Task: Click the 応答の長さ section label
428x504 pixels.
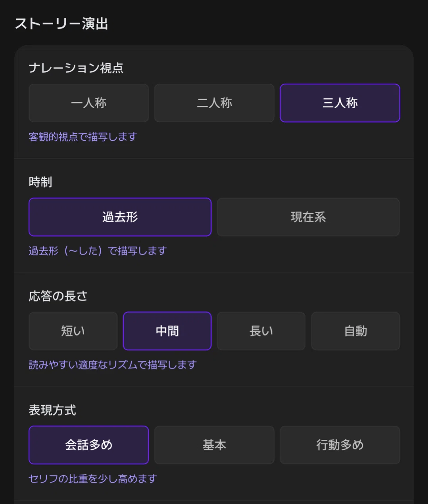Action: pyautogui.click(x=58, y=296)
